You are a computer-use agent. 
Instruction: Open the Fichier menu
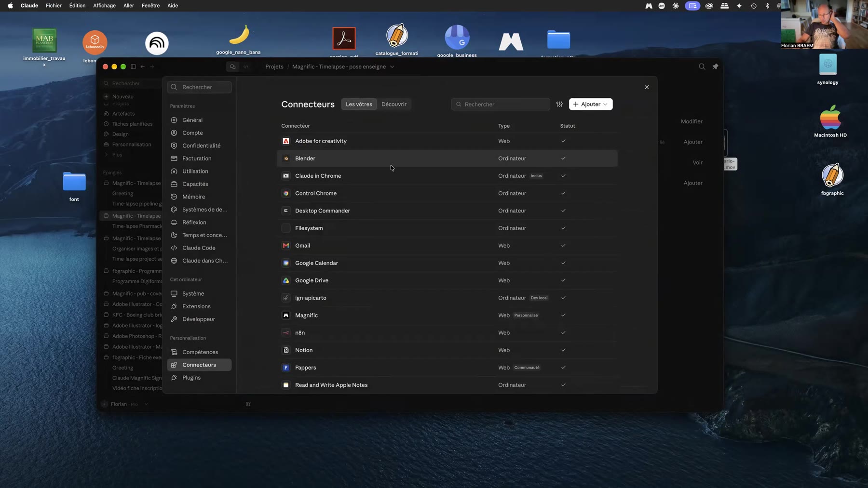pos(54,6)
